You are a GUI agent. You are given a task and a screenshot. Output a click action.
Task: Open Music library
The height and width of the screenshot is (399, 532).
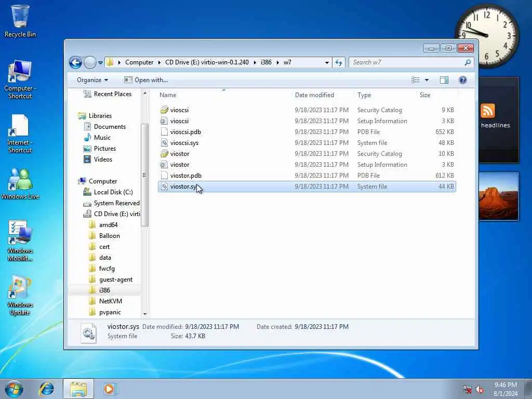click(x=97, y=137)
